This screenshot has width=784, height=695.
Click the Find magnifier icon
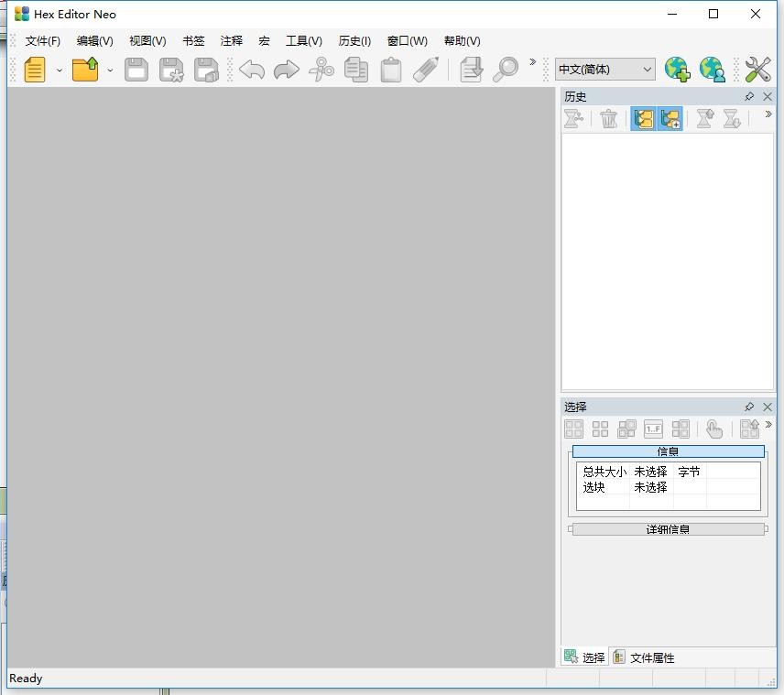(506, 70)
